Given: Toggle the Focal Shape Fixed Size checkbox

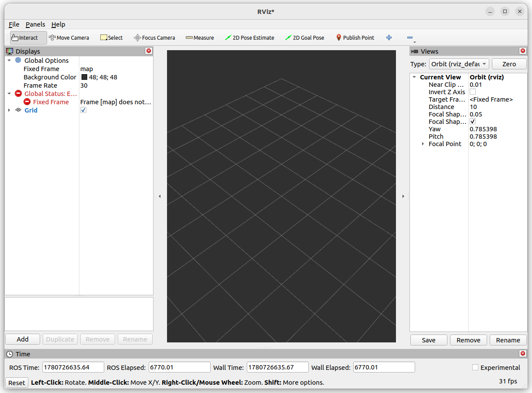Looking at the screenshot, I should 473,122.
